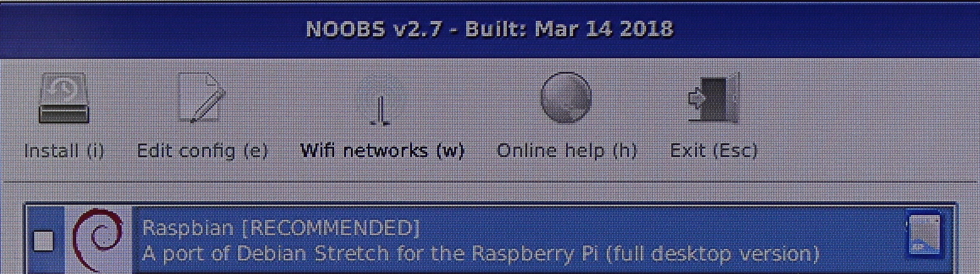
Task: Click the "Edit config (e)" label
Action: click(202, 151)
